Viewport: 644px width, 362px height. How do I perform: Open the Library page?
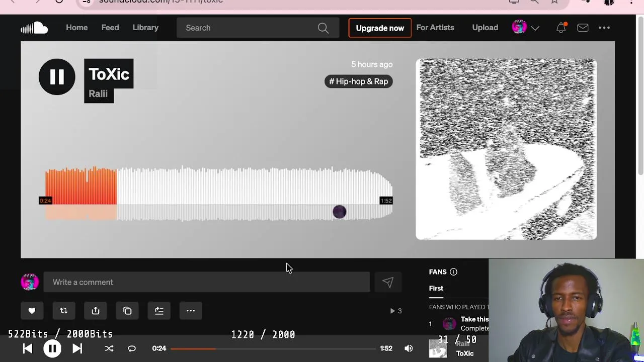coord(145,28)
